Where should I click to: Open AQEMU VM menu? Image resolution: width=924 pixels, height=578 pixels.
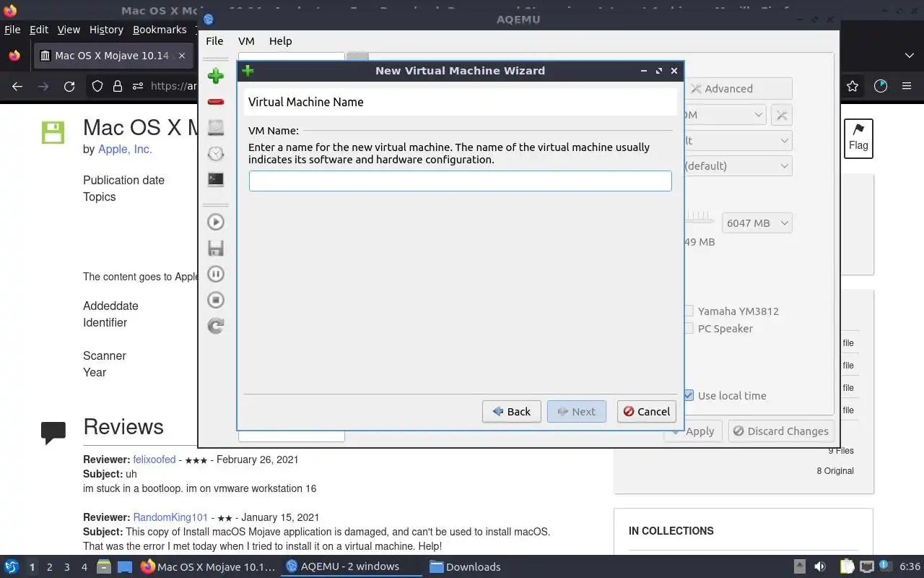[x=246, y=41]
